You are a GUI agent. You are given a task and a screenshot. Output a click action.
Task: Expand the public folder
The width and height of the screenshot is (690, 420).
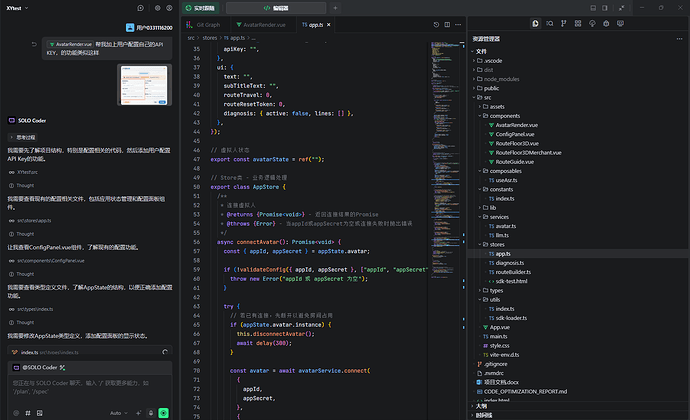point(491,88)
